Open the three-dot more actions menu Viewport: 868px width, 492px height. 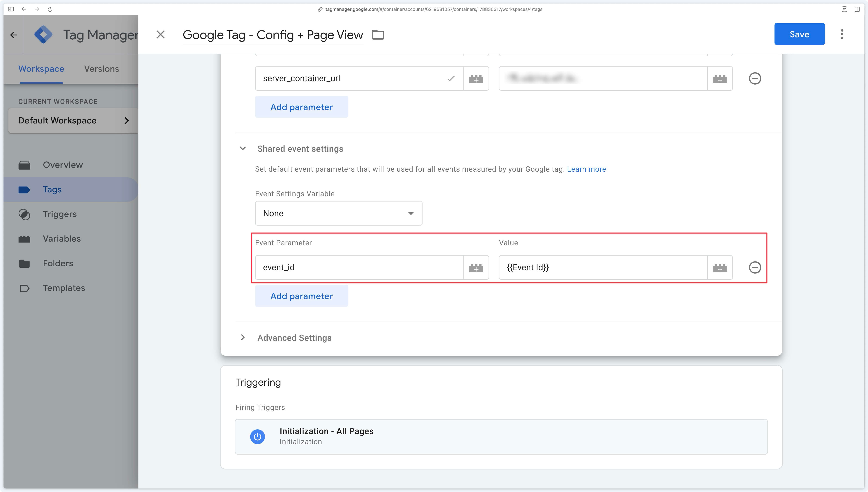pyautogui.click(x=842, y=34)
